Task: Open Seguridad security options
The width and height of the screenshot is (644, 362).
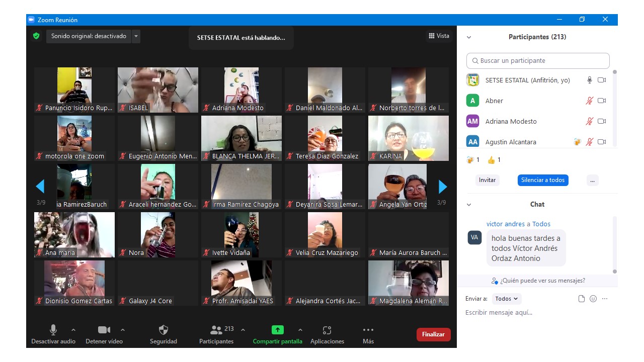Action: pos(164,334)
